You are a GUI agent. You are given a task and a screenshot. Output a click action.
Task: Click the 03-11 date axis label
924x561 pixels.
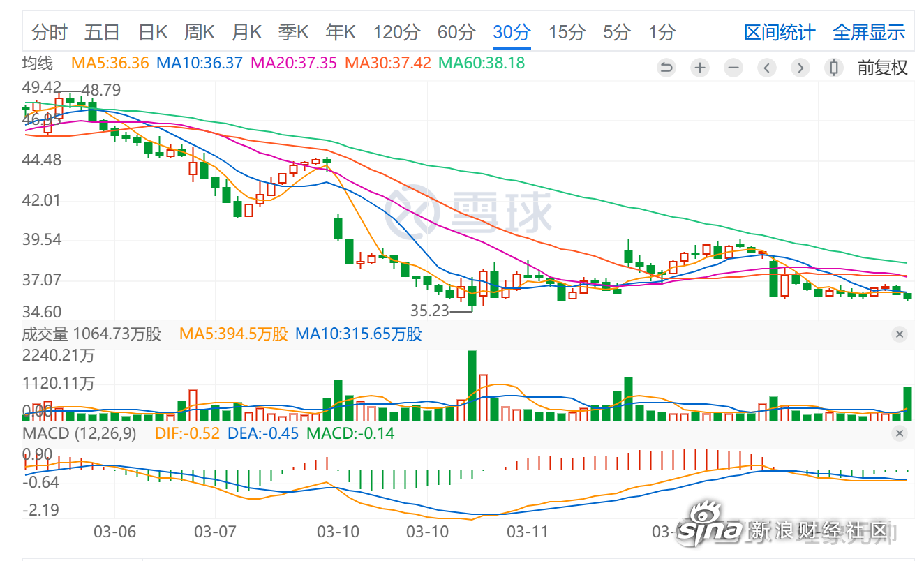(528, 531)
